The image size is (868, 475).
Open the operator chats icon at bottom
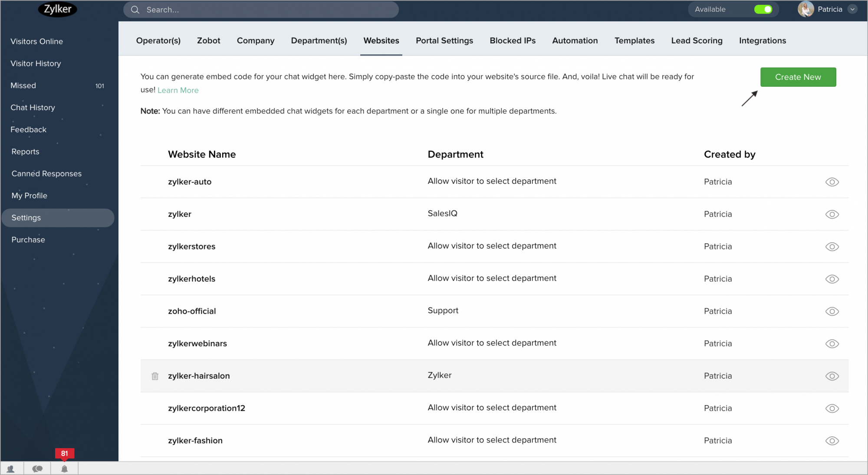[x=38, y=468]
